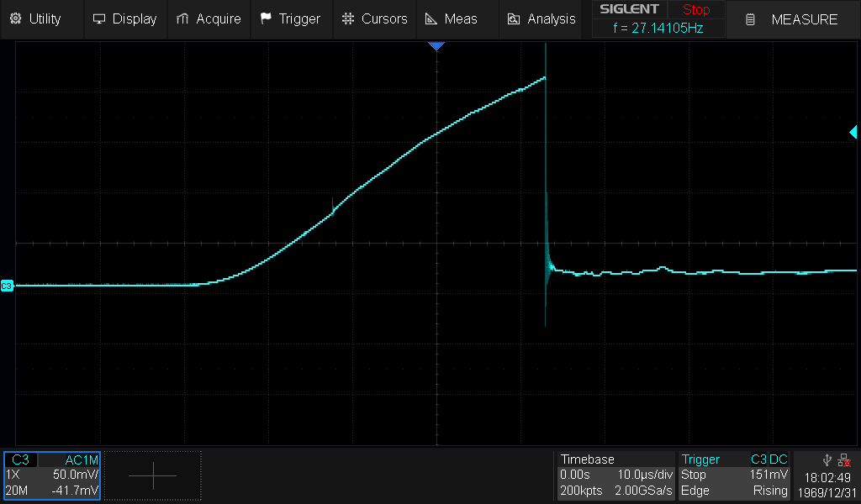Open the Timebase settings box
This screenshot has width=861, height=504.
[x=615, y=475]
